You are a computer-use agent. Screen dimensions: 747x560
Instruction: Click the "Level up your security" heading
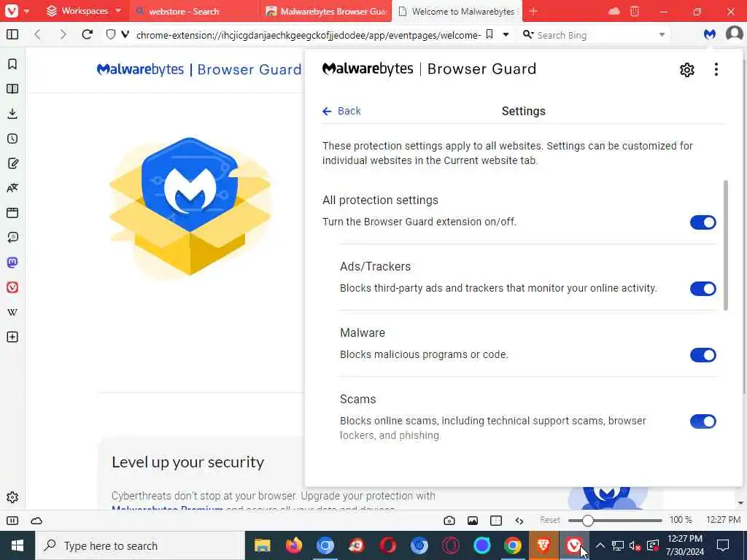tap(187, 462)
